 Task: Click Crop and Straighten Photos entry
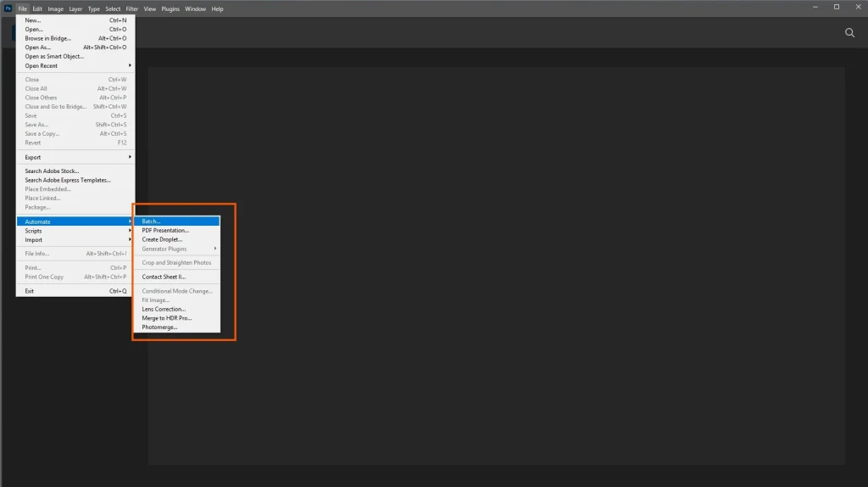177,263
